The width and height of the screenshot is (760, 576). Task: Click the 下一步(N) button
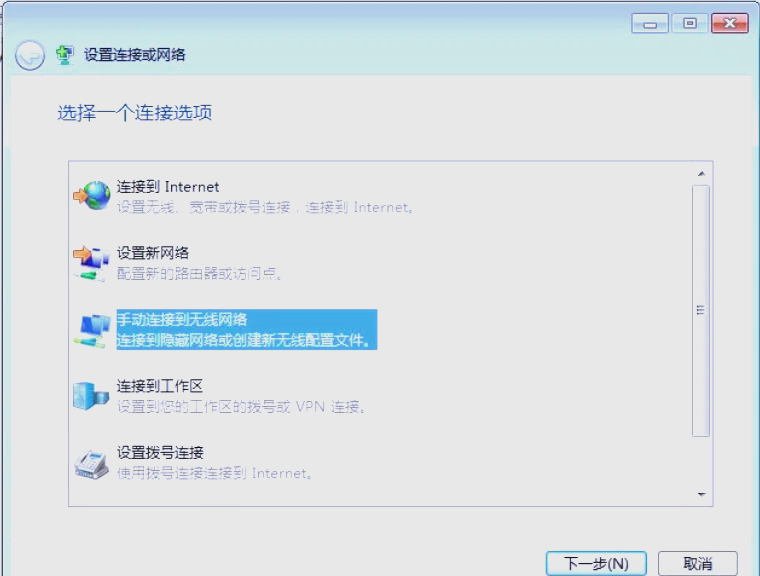pyautogui.click(x=596, y=563)
